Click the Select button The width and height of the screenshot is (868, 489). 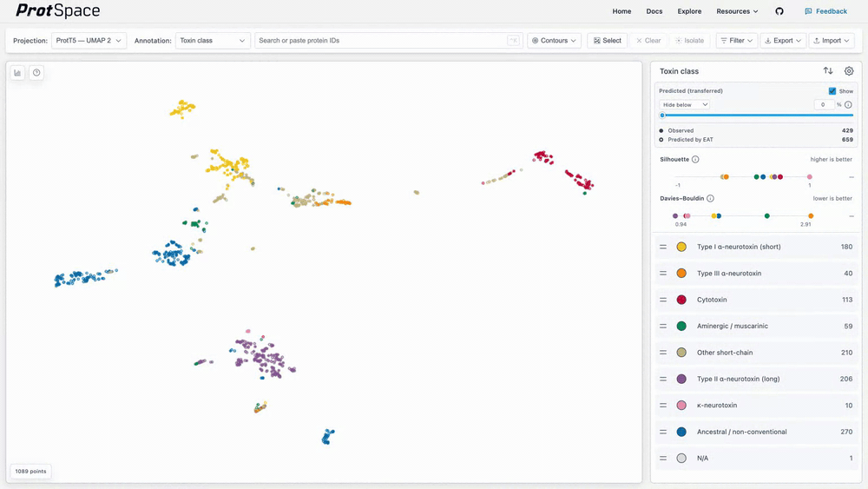point(608,41)
